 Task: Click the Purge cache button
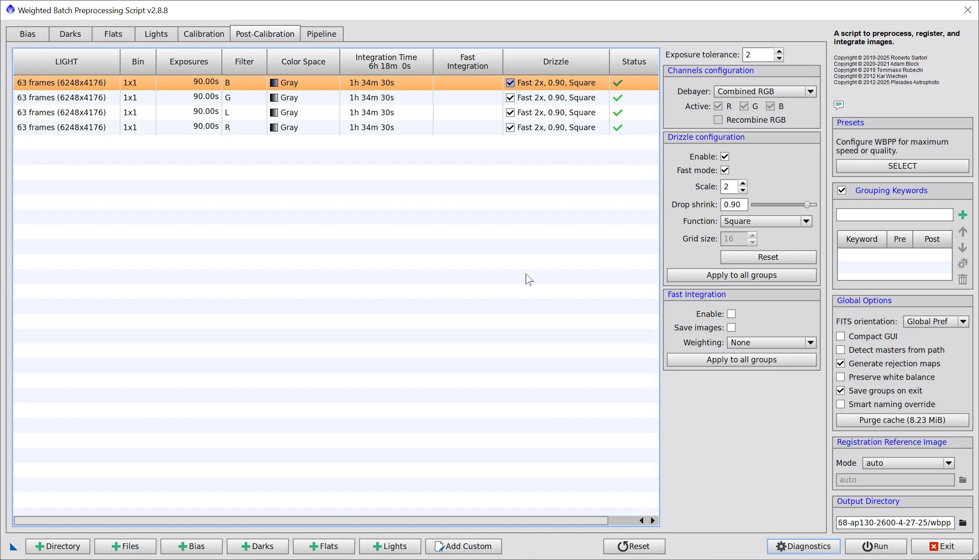pyautogui.click(x=902, y=420)
